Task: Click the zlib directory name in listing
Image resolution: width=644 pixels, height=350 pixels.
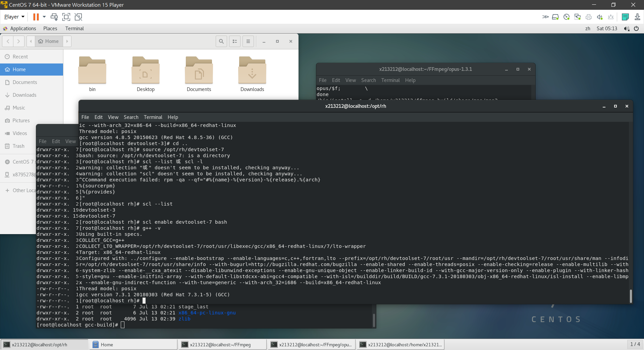Action: tap(184, 319)
